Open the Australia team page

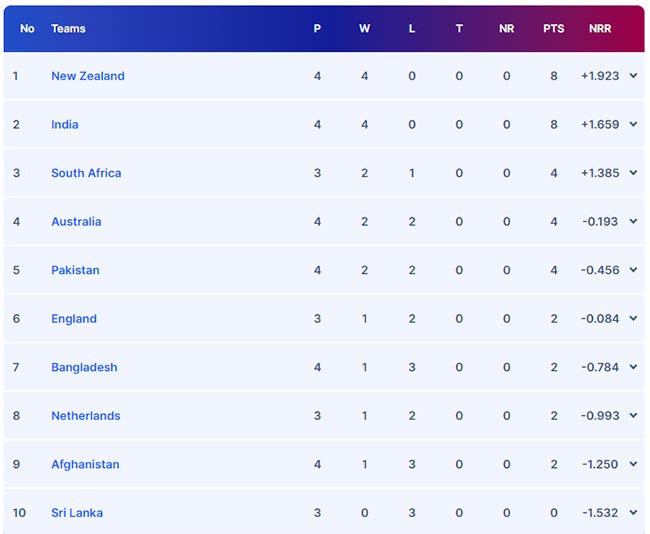coord(76,222)
